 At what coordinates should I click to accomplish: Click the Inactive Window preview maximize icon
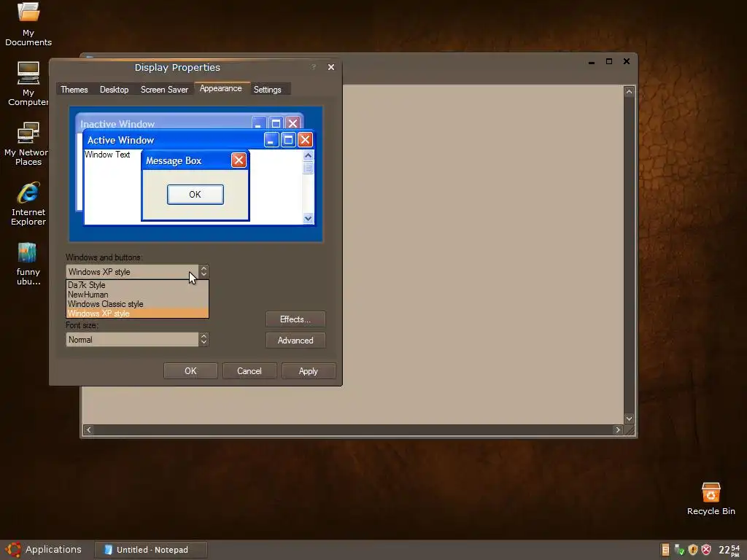(276, 123)
